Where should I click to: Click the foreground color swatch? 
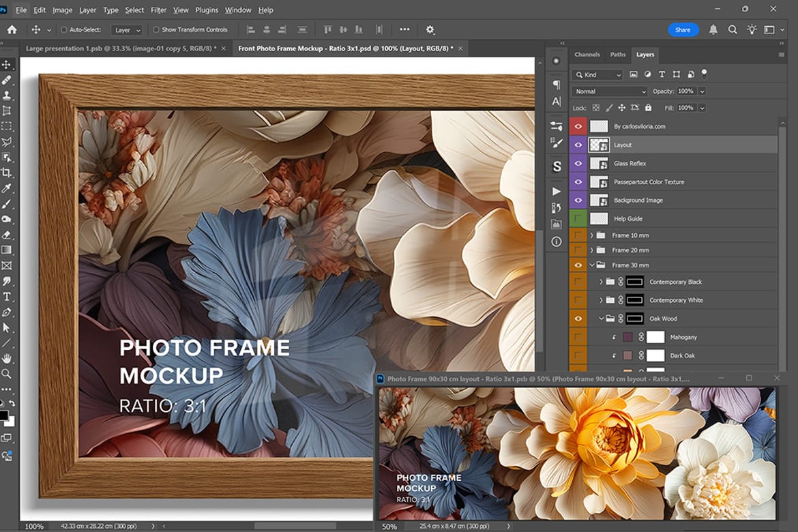point(3,415)
